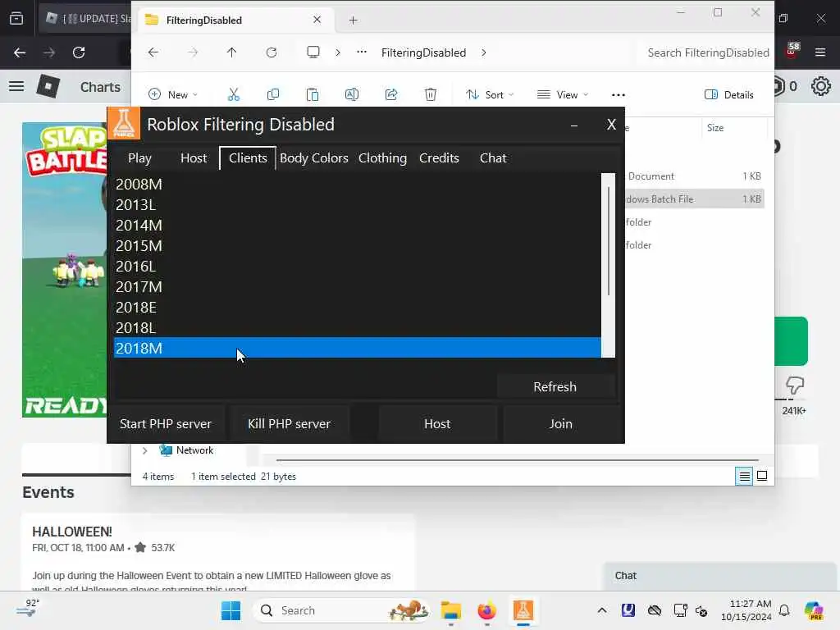Open Firefox from the taskbar
840x630 pixels.
coord(487,610)
